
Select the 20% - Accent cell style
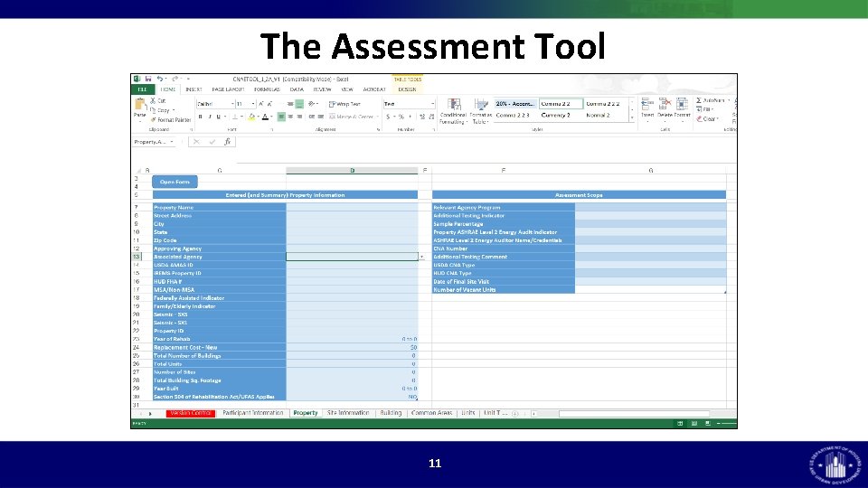point(514,103)
